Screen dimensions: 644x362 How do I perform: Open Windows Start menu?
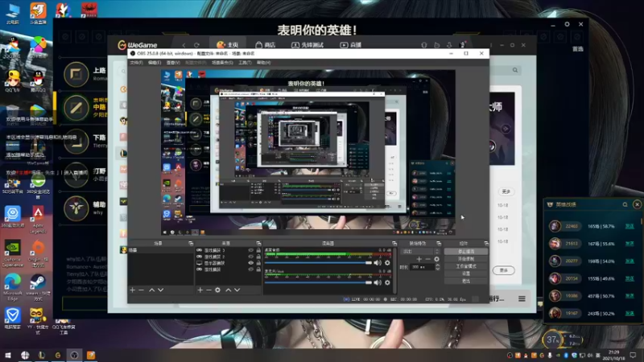[x=8, y=355]
